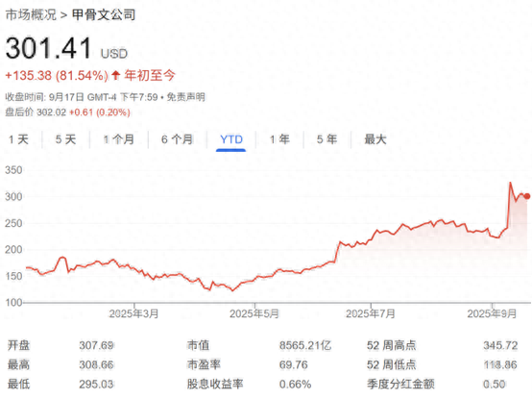This screenshot has width=532, height=399.
Task: Click the 350 y-axis label
Action: pos(13,170)
